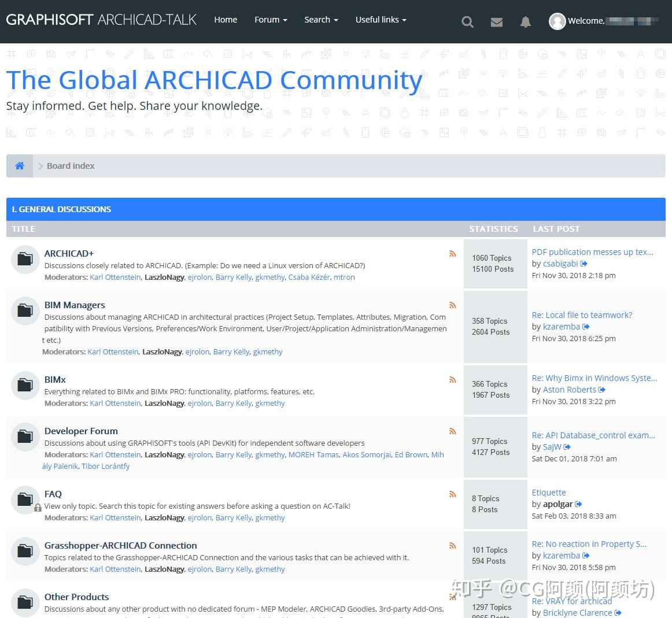
Task: Click the folder icon beside Developer Forum
Action: [25, 436]
